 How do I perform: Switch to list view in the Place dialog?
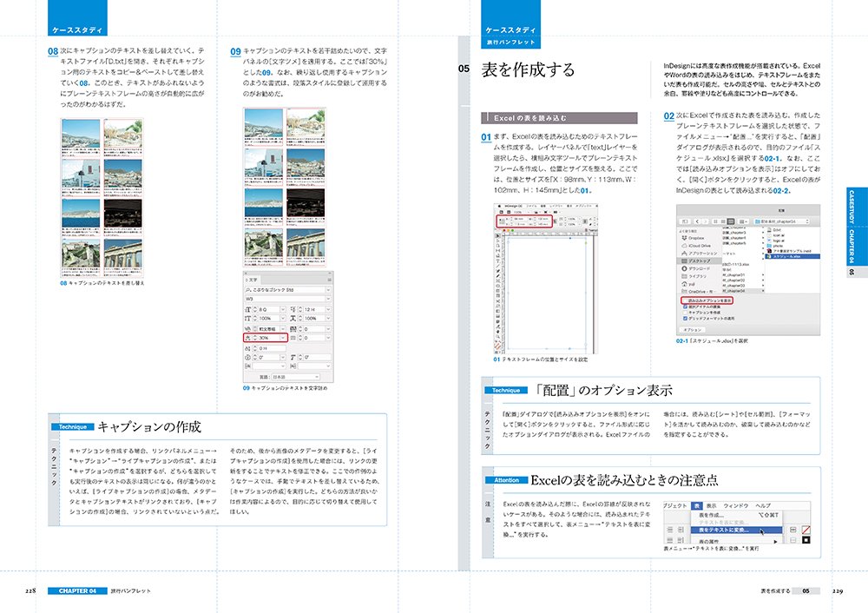click(x=723, y=221)
